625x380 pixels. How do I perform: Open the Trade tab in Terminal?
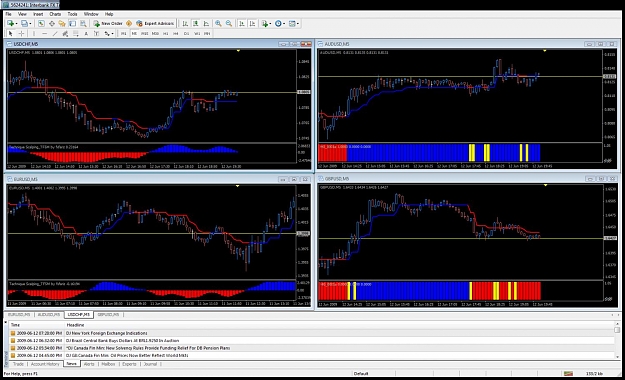click(18, 364)
